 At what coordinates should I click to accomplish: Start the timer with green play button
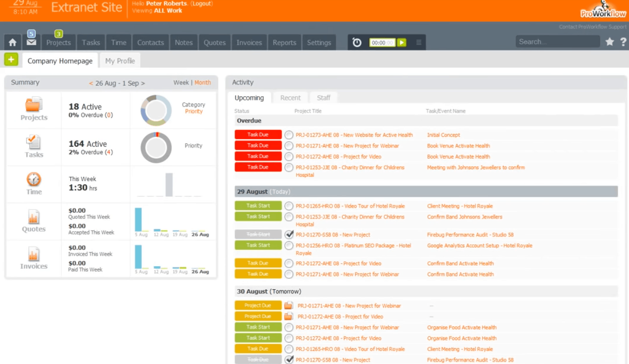tap(401, 43)
